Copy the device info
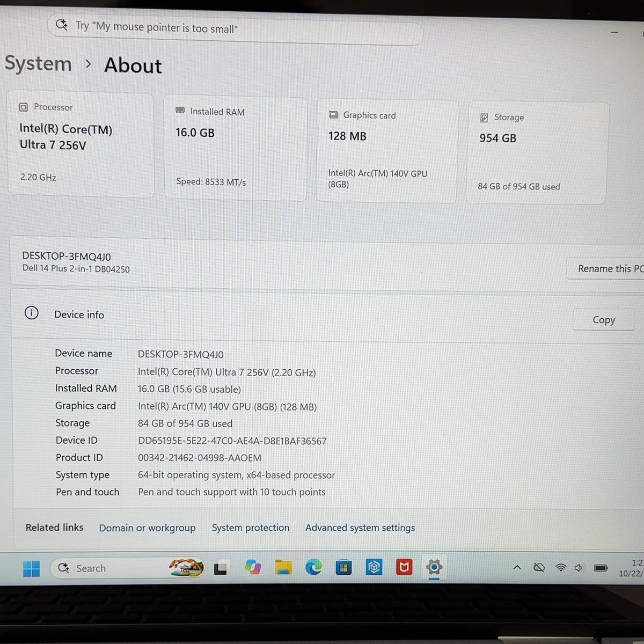The image size is (644, 644). 604,320
